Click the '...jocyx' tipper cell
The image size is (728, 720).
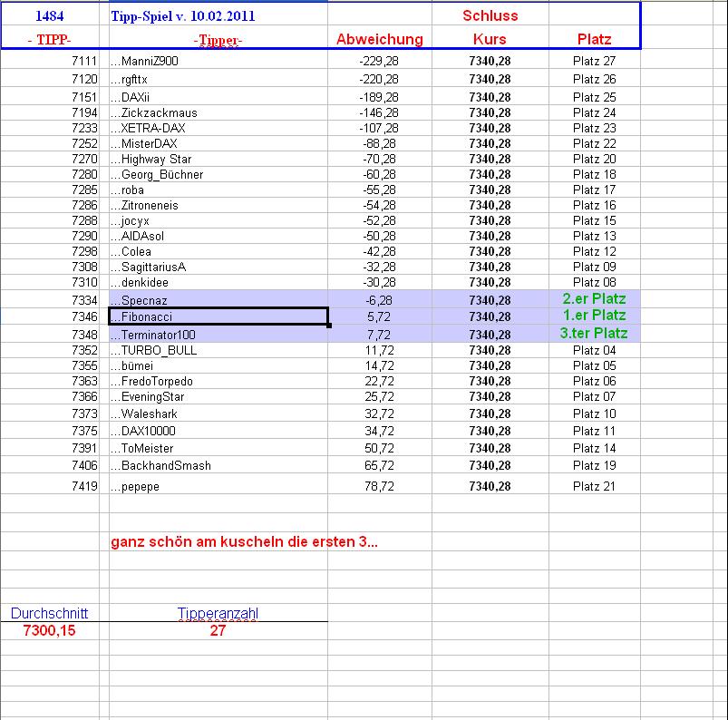218,220
